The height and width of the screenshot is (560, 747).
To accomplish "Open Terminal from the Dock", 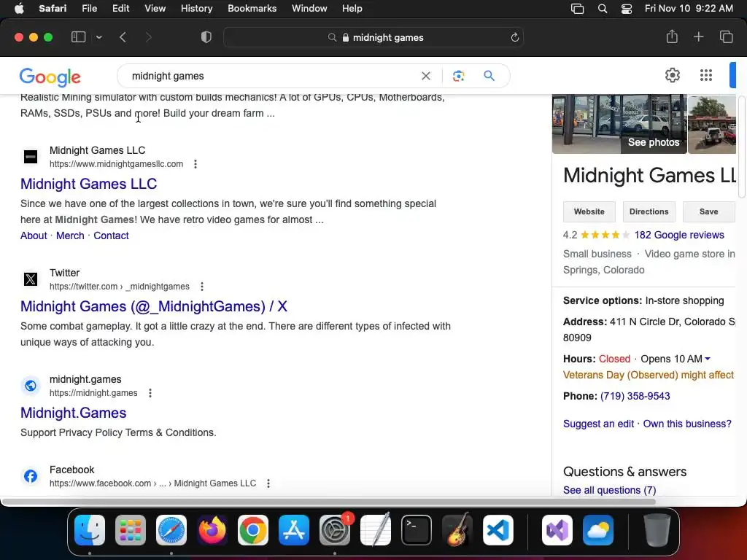I will [417, 530].
